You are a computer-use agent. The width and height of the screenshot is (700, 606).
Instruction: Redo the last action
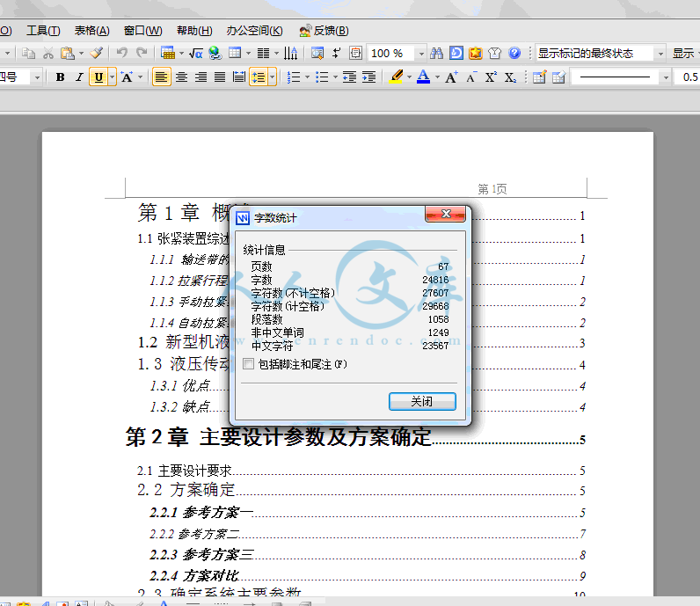pyautogui.click(x=142, y=53)
